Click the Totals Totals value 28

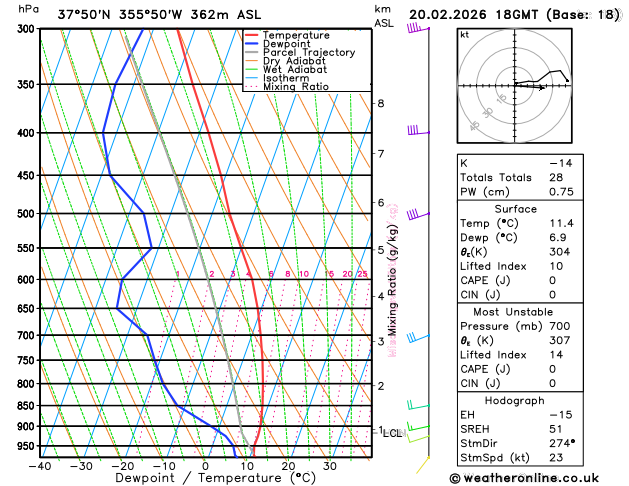556,178
